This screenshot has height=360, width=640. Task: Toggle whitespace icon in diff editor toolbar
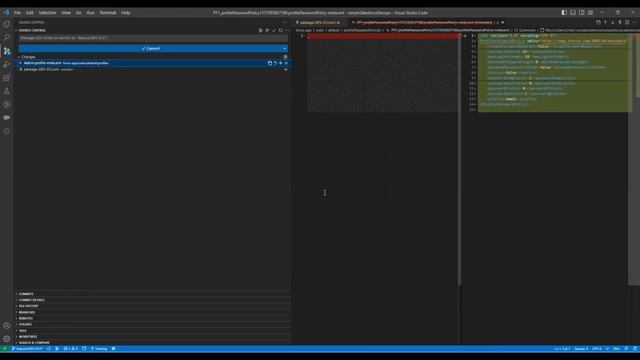click(620, 22)
